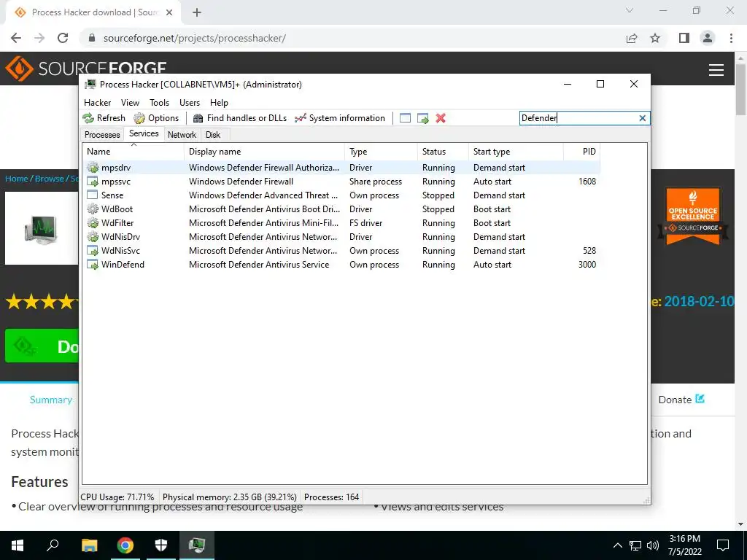Click FS driver type in WdFilter row
The height and width of the screenshot is (560, 747).
(x=366, y=223)
